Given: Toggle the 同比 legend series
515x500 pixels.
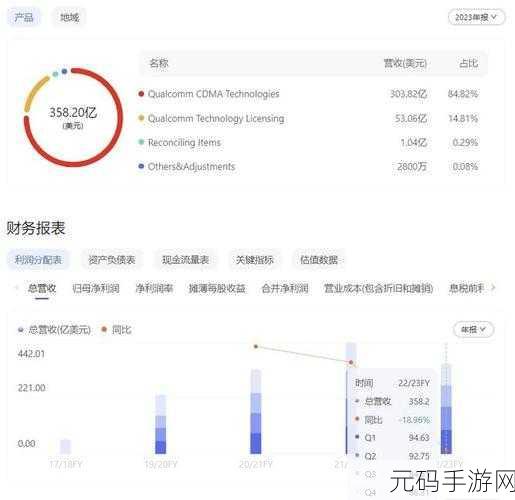Looking at the screenshot, I should [x=116, y=330].
